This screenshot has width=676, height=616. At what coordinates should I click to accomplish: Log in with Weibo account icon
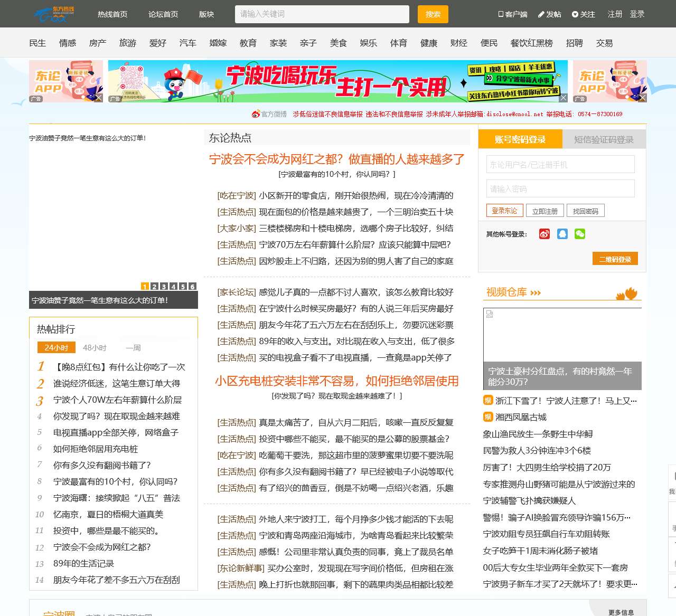[x=544, y=234]
